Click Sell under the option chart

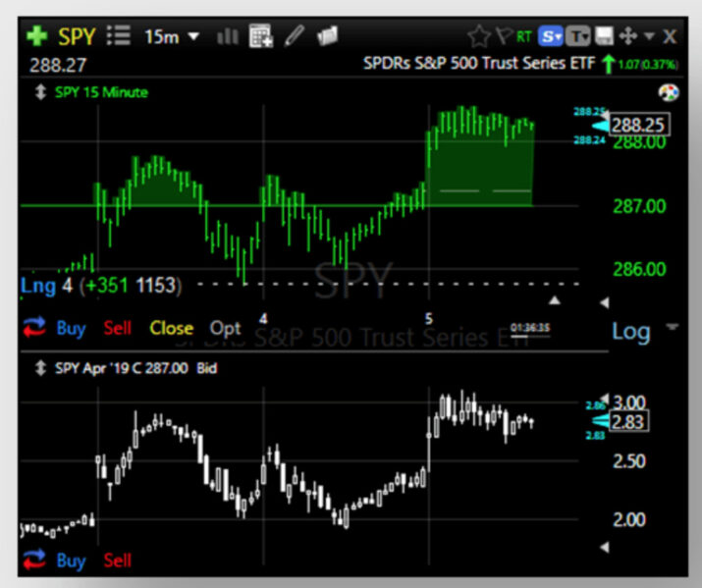(117, 560)
